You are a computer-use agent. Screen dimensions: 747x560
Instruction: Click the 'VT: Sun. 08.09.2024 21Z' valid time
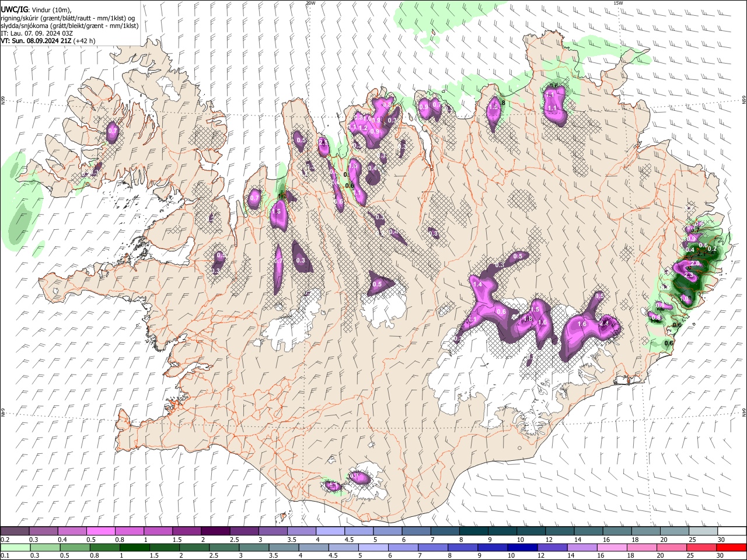point(36,41)
